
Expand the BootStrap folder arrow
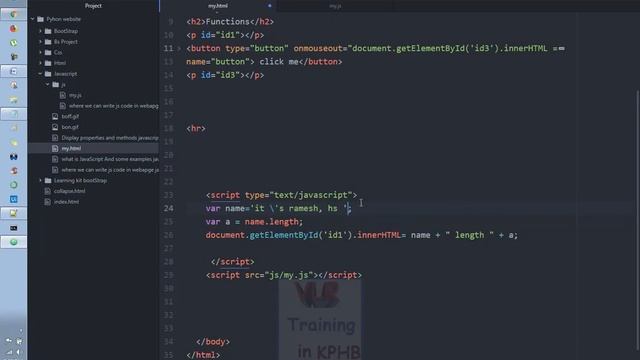[40, 31]
